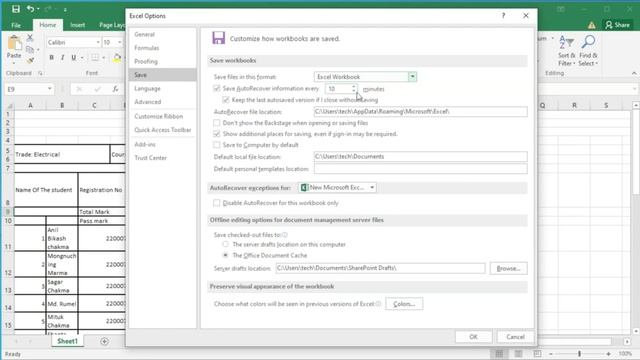Click the Save icon in quick access toolbar
The width and height of the screenshot is (640, 360).
pos(16,9)
